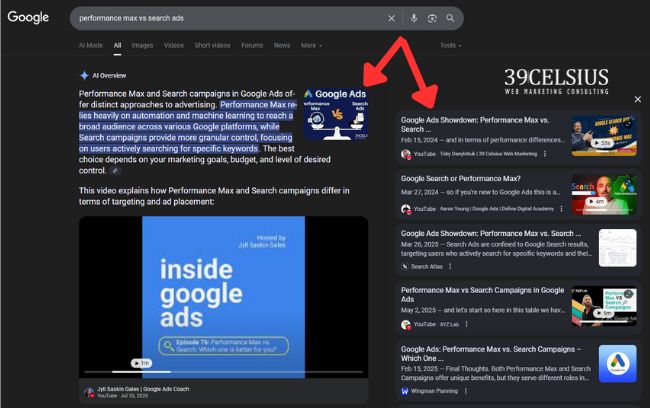Open 'Performance Max vs. Search Campaigns – Which One' result
650x408 pixels.
(491, 354)
